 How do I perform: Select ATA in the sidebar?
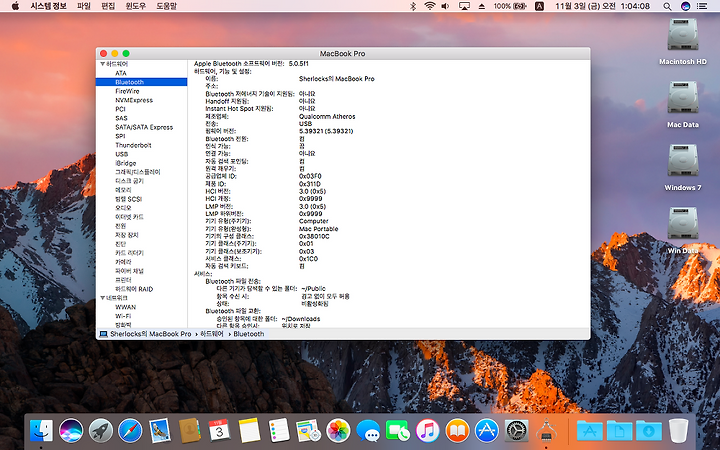pos(121,73)
